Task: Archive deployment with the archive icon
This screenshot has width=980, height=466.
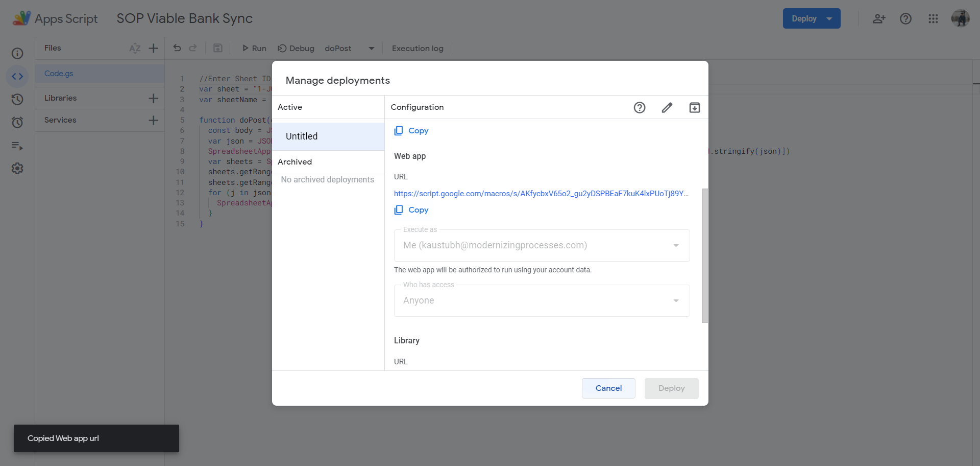Action: 695,107
